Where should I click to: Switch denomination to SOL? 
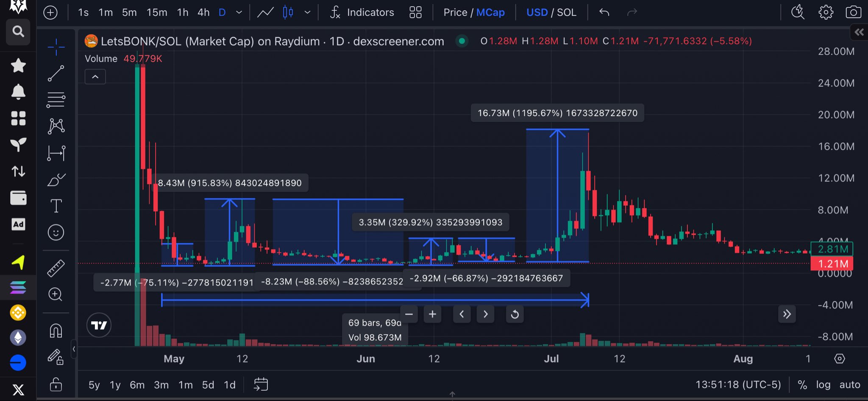(x=567, y=12)
